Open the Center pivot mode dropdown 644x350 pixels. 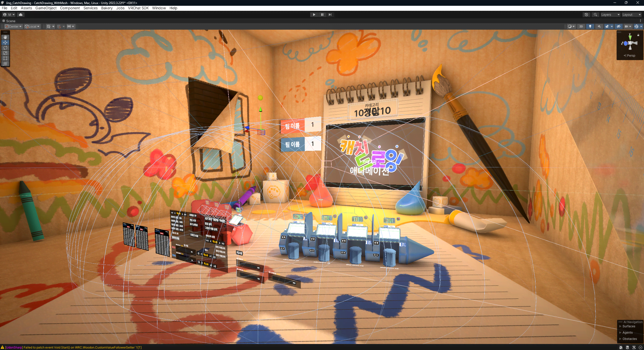coord(13,26)
